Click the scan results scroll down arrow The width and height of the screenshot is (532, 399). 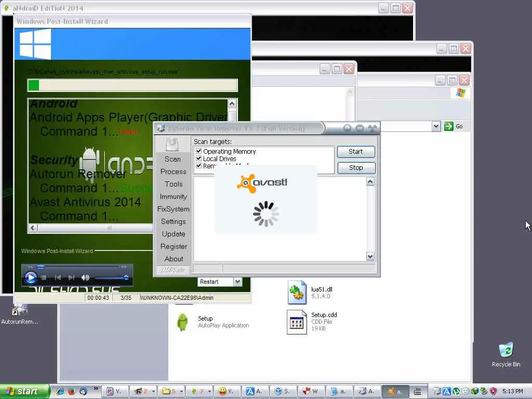click(370, 257)
